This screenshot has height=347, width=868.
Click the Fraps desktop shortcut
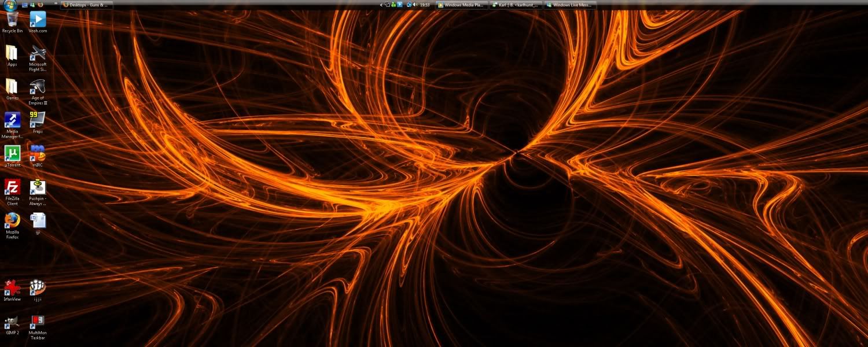pos(38,121)
